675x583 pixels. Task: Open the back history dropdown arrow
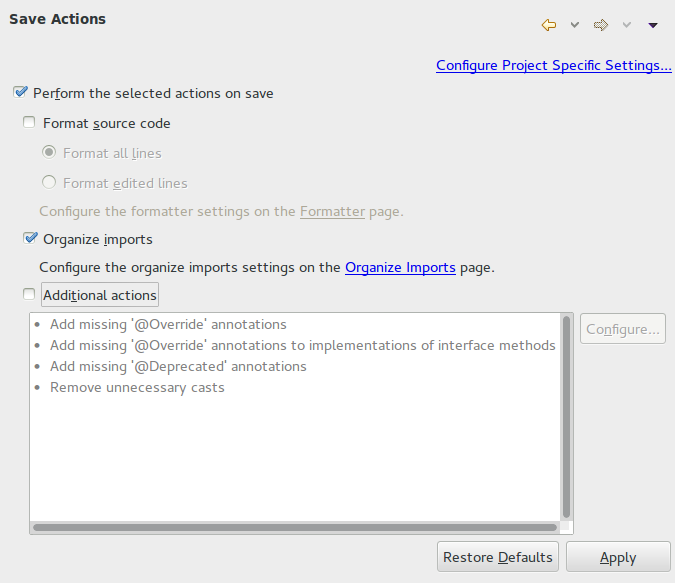pos(574,25)
